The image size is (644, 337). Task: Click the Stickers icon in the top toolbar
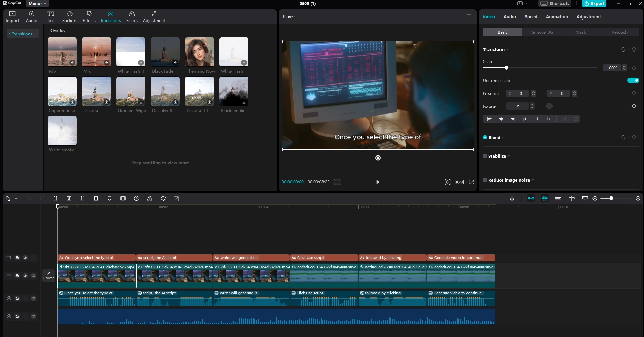[69, 16]
